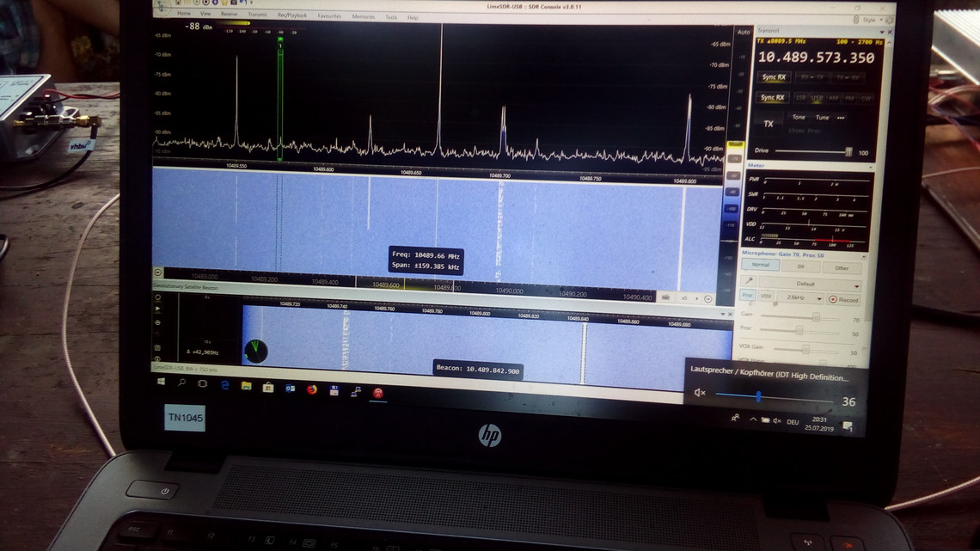The height and width of the screenshot is (551, 980).
Task: Click the Tune button
Action: point(823,117)
